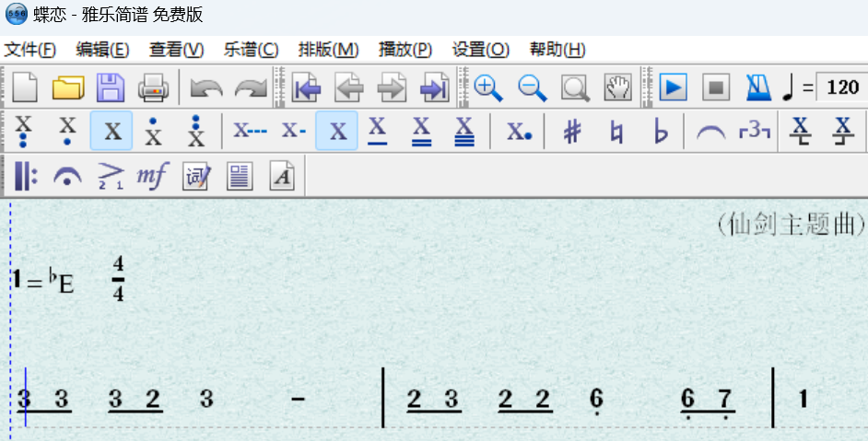This screenshot has width=868, height=441.
Task: Print the score
Action: pyautogui.click(x=153, y=87)
